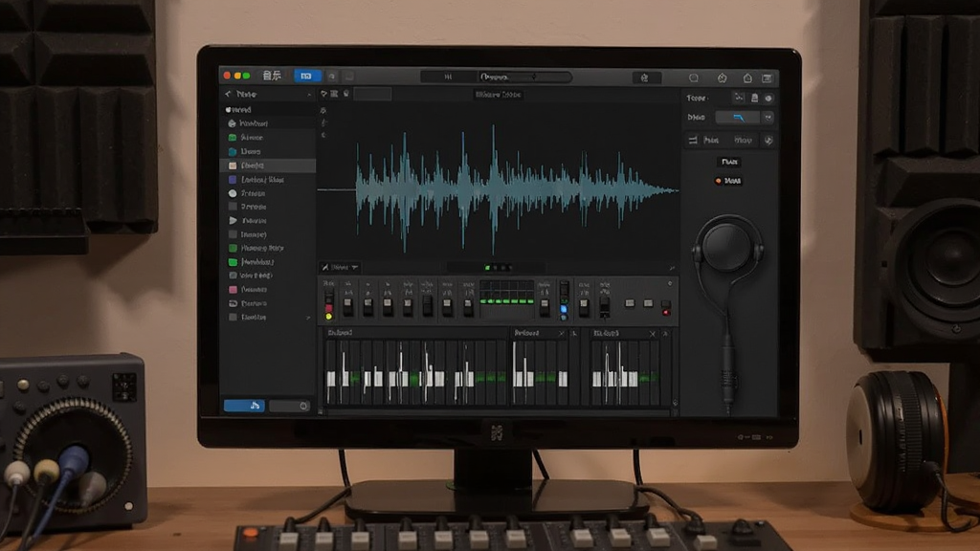
Task: Switch to the first inspector tab
Action: 711,140
